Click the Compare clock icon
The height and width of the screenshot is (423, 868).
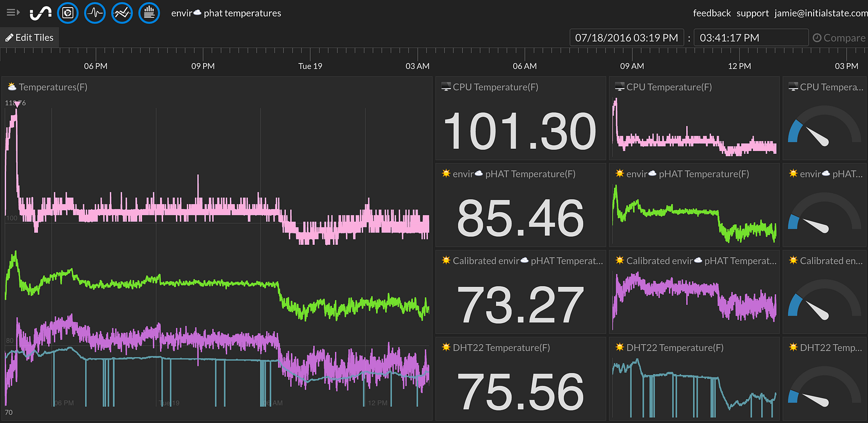(817, 38)
